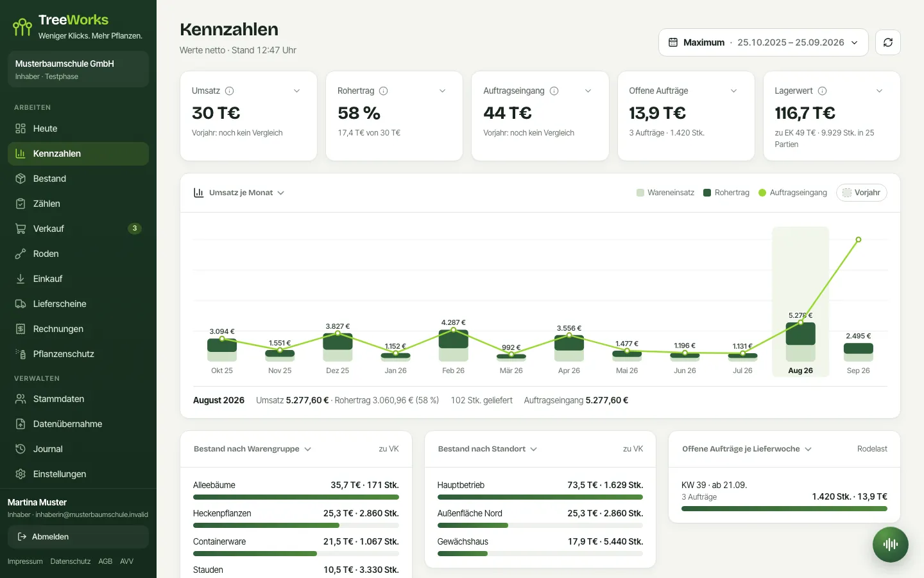
Task: Click the Umsatz info icon
Action: [x=230, y=91]
